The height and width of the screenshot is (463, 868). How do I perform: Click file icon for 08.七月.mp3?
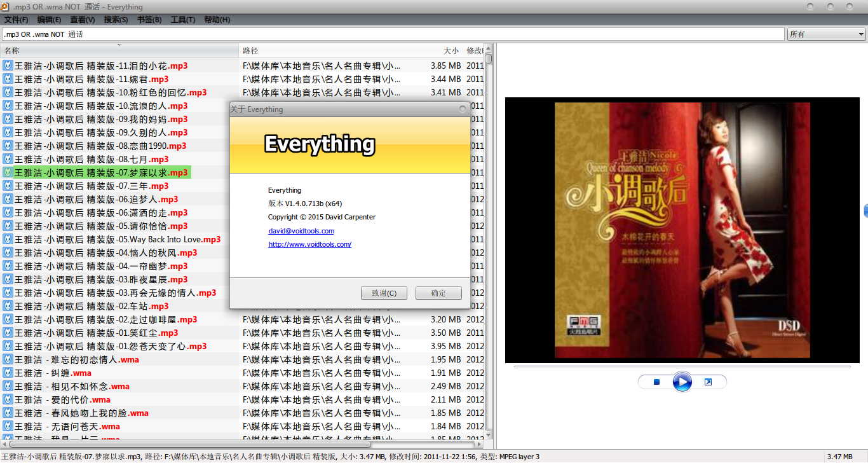pos(8,159)
